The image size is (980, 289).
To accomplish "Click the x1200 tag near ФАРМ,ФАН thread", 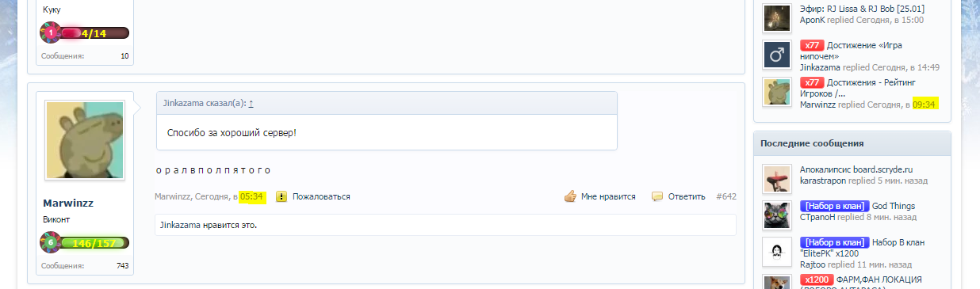I will (x=816, y=279).
